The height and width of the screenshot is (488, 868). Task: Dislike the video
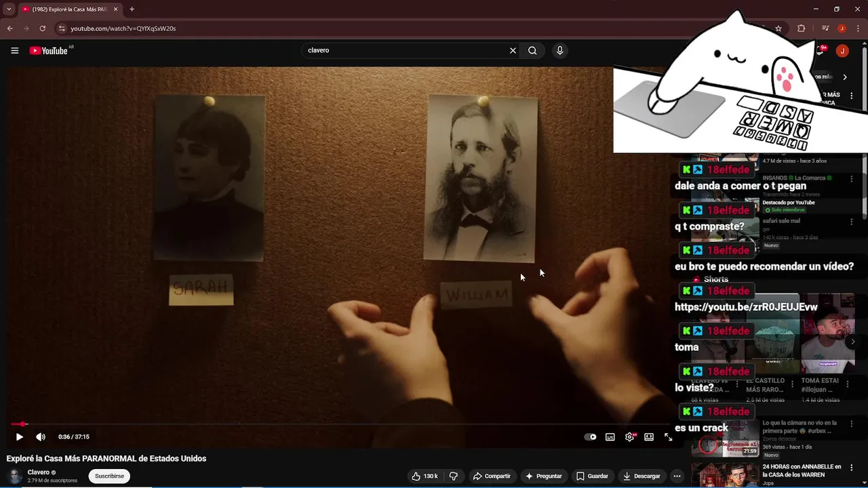pyautogui.click(x=454, y=476)
